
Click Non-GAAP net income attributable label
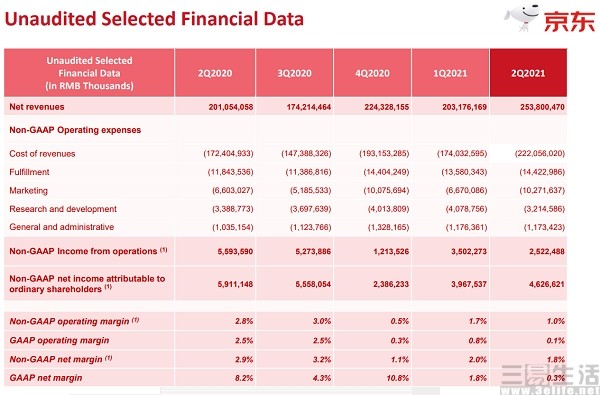pyautogui.click(x=87, y=284)
